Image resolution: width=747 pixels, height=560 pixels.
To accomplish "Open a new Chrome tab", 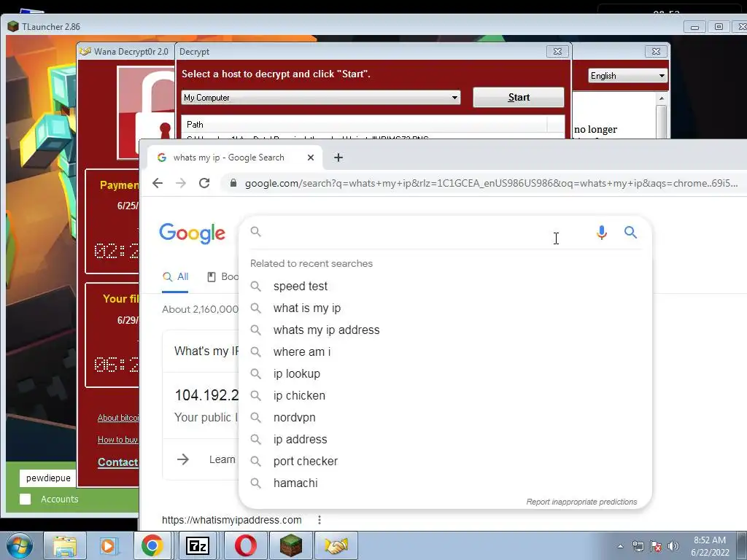I will [338, 157].
